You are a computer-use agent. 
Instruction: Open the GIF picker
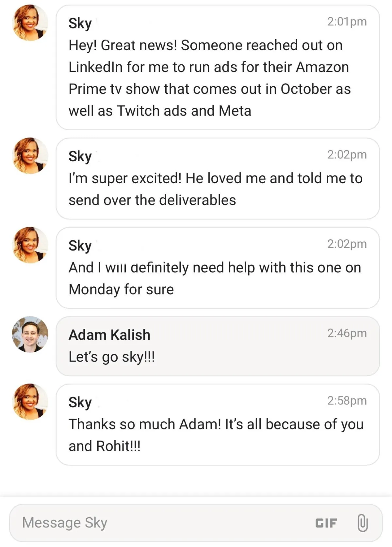(x=326, y=523)
